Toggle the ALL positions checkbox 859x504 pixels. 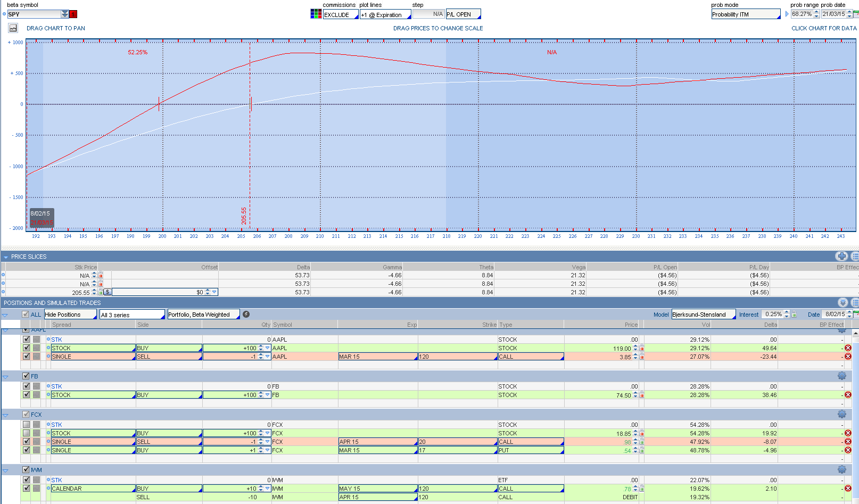[x=25, y=315]
